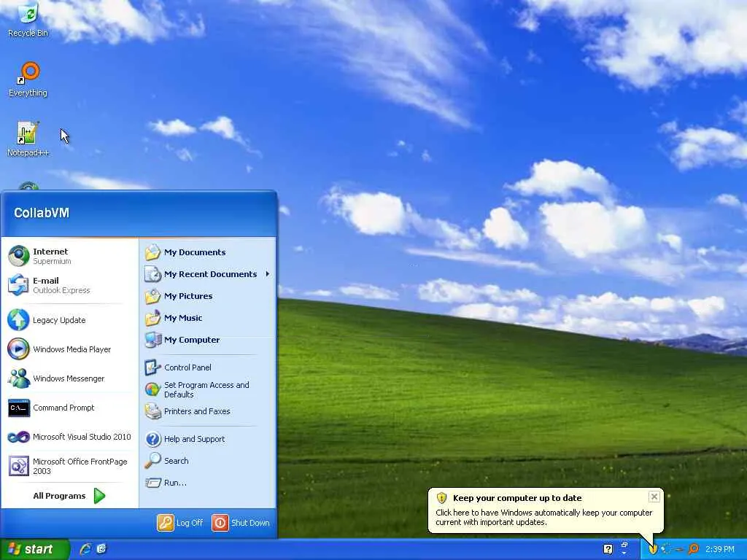Open Internet Supermium in the Start menu
Screen dimensions: 747x560
69,256
